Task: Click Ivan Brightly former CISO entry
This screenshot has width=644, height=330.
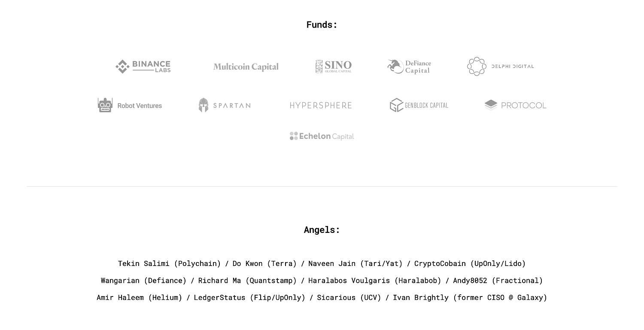Action: (x=470, y=297)
